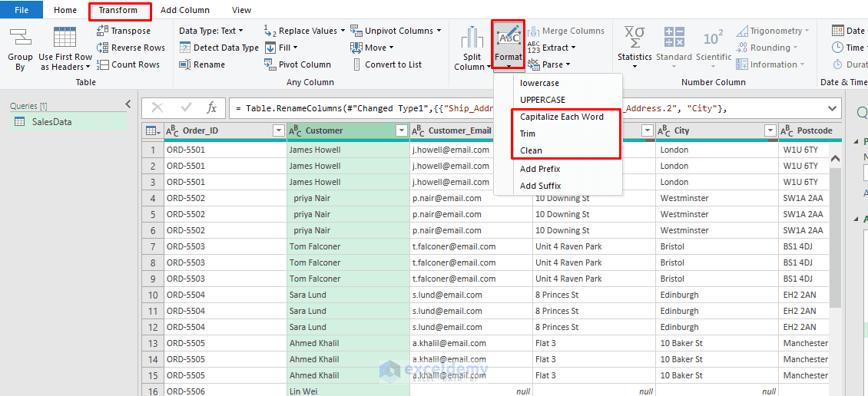Click the formula bar cancel X icon

(x=157, y=108)
